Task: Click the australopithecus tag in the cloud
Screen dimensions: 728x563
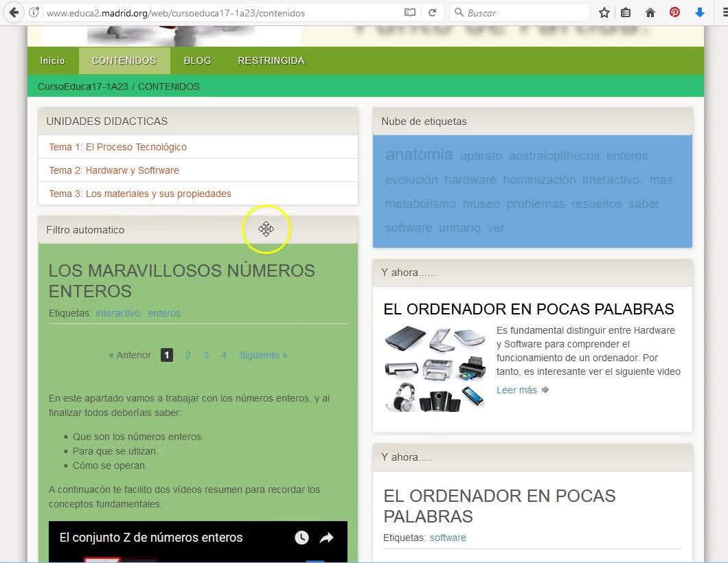Action: coord(554,155)
